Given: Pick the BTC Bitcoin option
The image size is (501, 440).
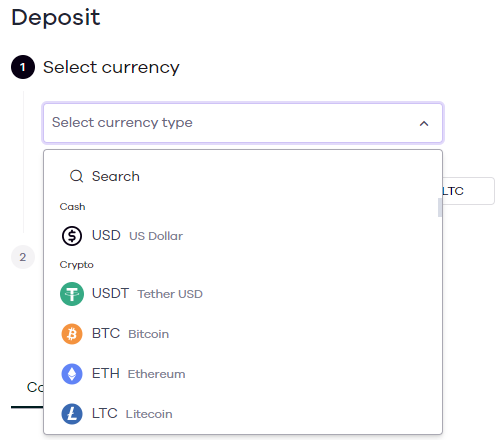Looking at the screenshot, I should coord(243,334).
